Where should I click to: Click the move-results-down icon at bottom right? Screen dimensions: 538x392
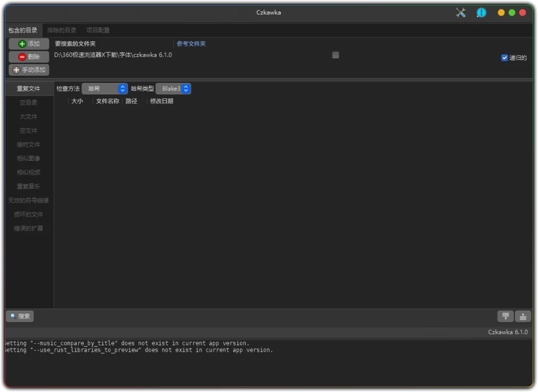pos(505,316)
